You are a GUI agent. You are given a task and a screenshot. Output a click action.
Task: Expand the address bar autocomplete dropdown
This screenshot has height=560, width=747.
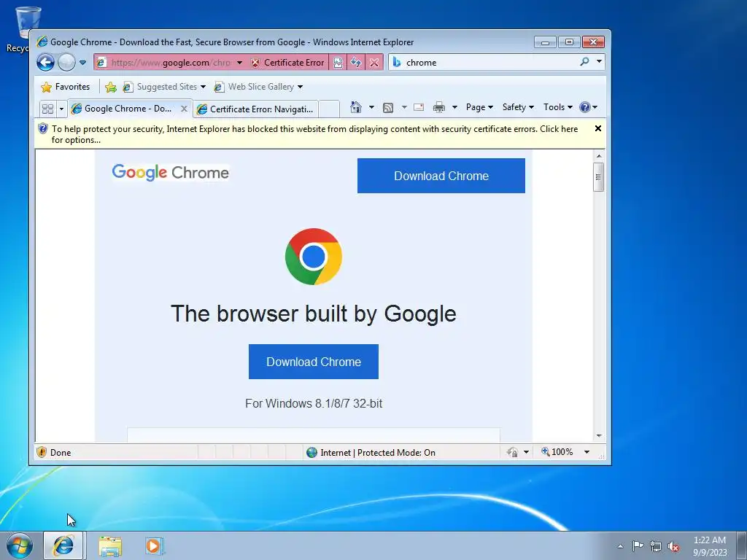[x=239, y=63]
